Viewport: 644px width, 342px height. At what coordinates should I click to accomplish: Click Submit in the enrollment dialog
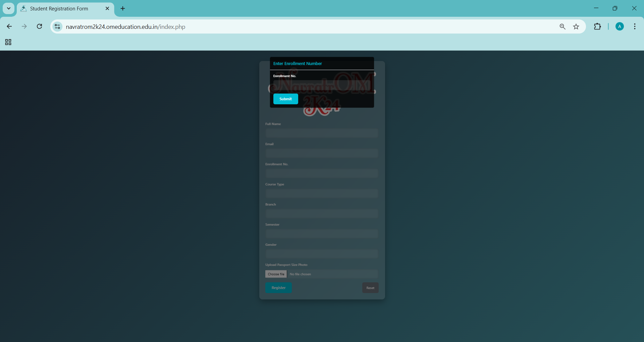click(x=285, y=99)
